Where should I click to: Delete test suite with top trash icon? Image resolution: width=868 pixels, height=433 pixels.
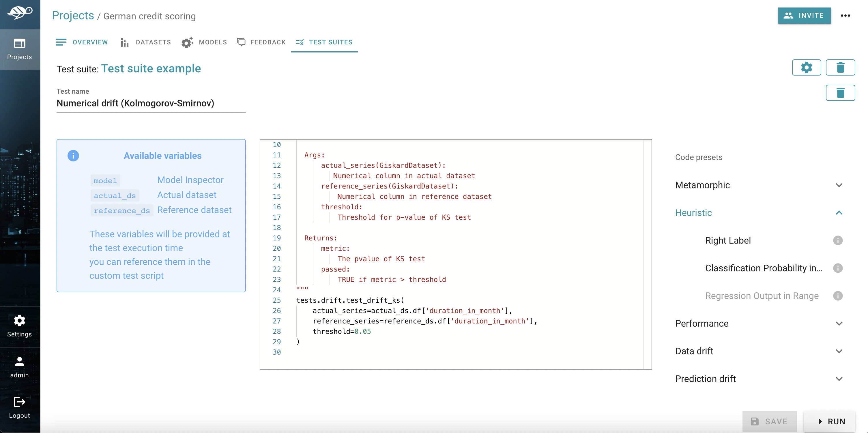(840, 68)
